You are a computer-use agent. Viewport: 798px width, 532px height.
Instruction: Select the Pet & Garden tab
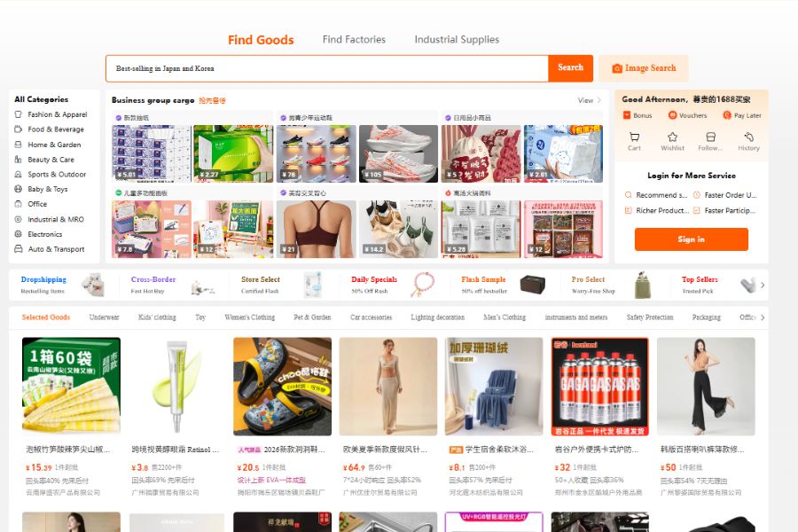312,317
